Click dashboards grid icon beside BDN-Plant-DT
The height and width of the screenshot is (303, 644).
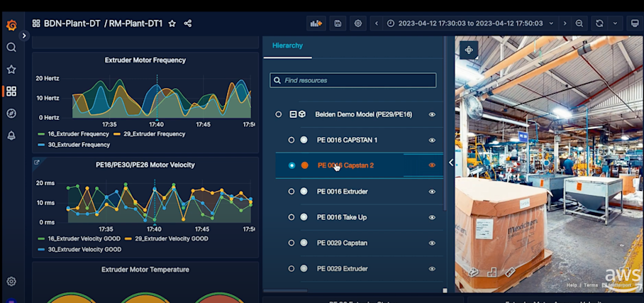pos(36,23)
